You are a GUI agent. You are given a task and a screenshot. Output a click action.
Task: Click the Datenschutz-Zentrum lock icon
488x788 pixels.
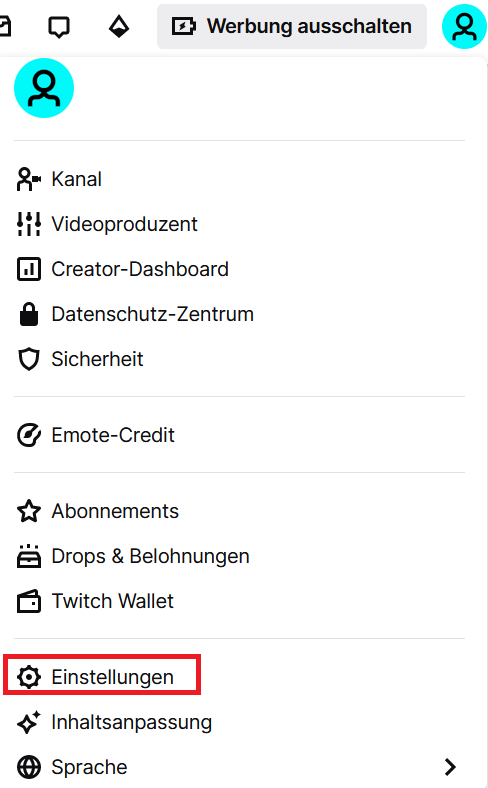pyautogui.click(x=29, y=314)
